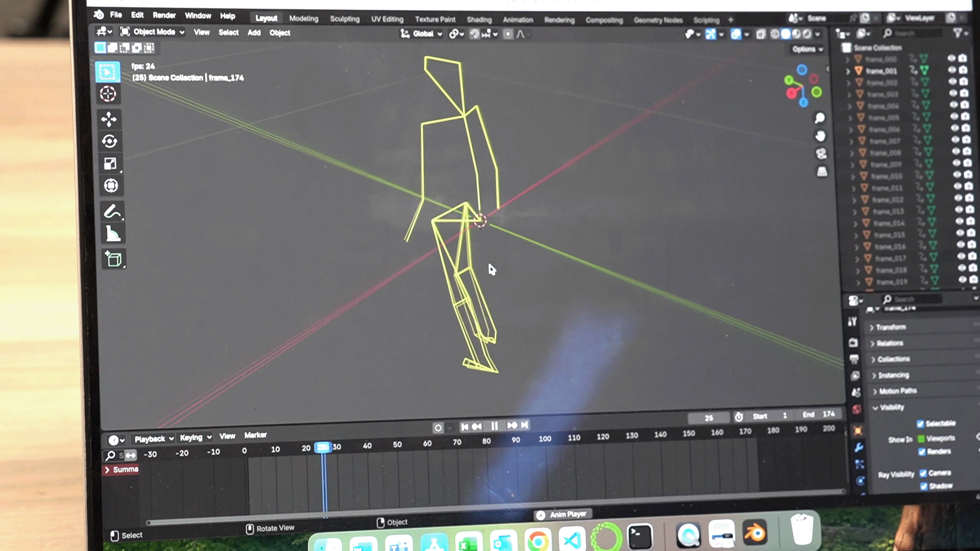The image size is (980, 551).
Task: Jump to the first frame endpoint
Action: (x=464, y=427)
